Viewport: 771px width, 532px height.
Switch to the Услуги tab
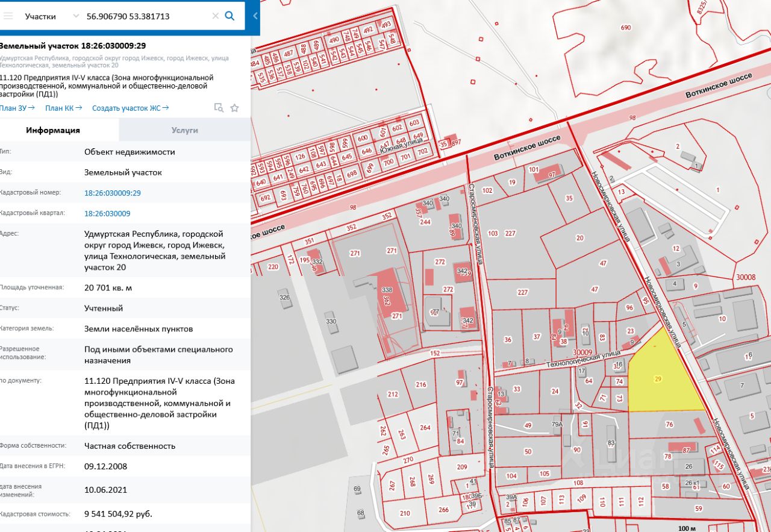(184, 130)
